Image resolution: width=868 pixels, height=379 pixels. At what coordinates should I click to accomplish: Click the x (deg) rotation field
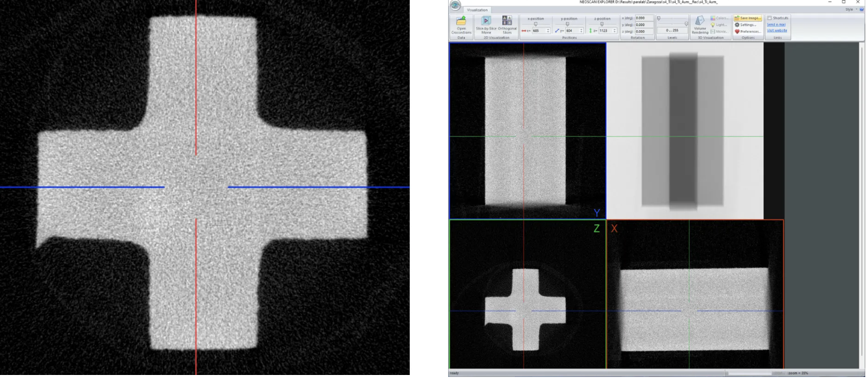[x=644, y=18]
